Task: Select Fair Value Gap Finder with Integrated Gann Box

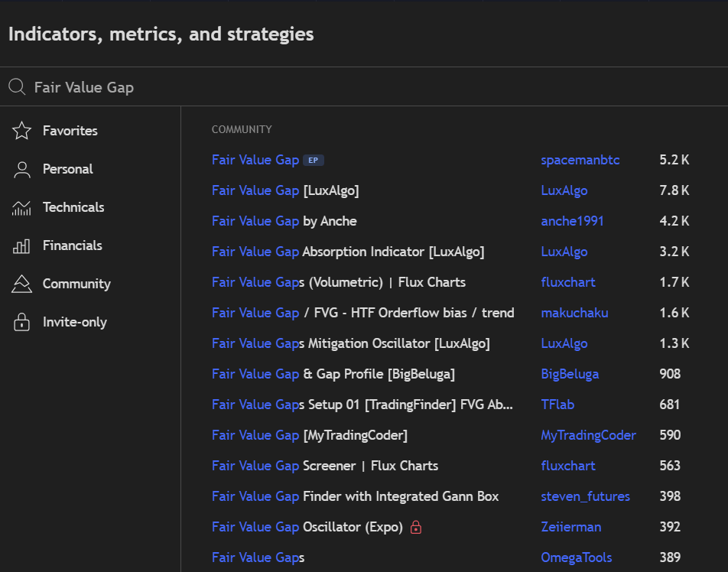Action: tap(355, 496)
